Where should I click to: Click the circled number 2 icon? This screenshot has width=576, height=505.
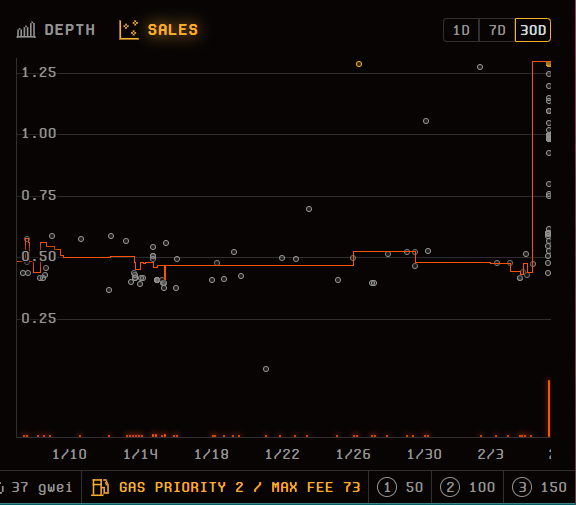pyautogui.click(x=450, y=487)
